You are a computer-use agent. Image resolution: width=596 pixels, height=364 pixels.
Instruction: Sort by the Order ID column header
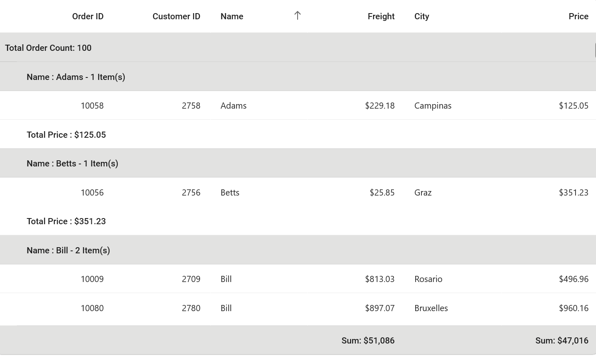point(88,16)
